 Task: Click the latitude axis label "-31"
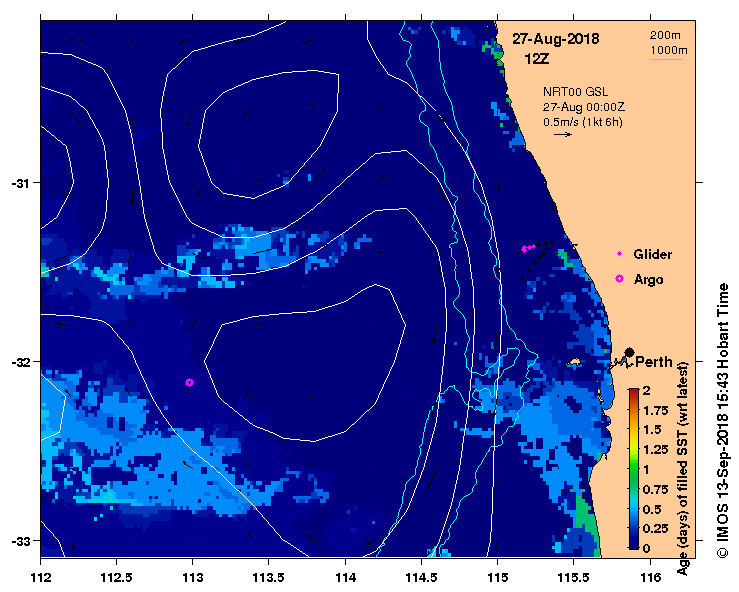tap(20, 183)
